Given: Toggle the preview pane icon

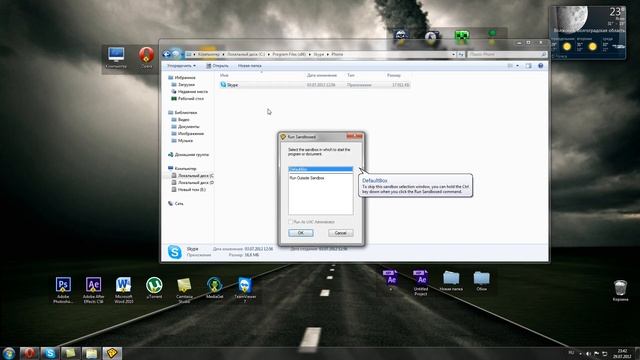Looking at the screenshot, I should 529,66.
